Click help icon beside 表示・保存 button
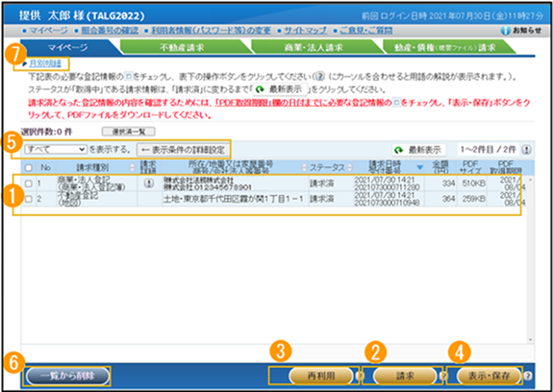 [529, 375]
